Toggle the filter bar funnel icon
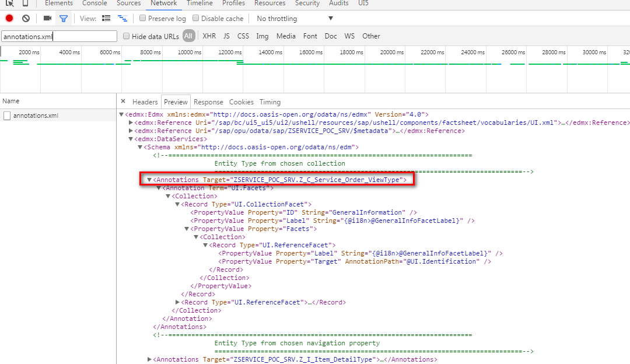 tap(64, 19)
